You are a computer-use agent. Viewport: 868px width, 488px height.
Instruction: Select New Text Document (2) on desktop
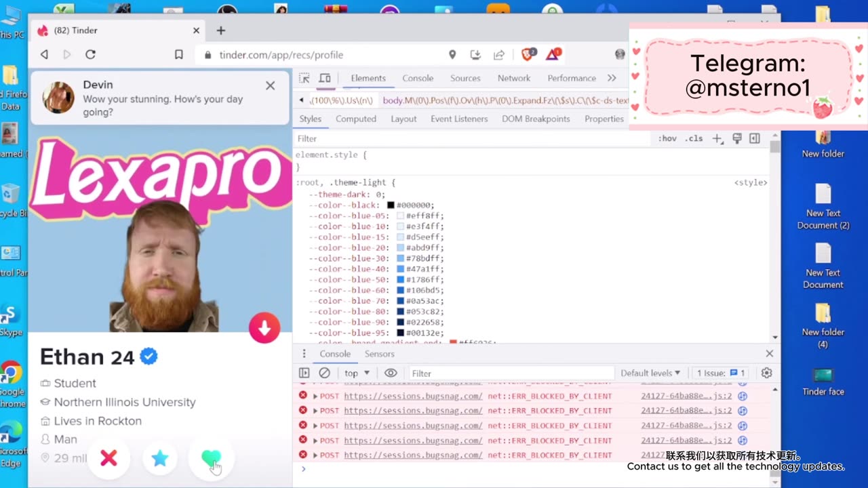(x=823, y=207)
